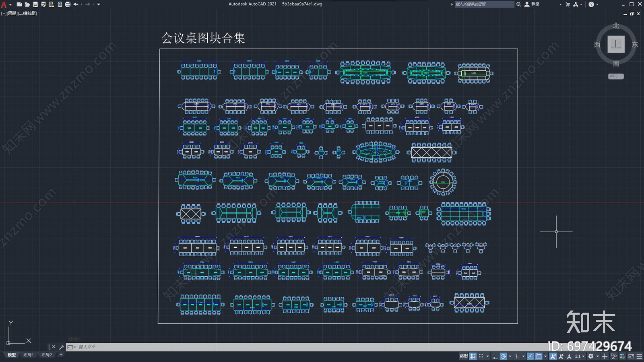
Task: Save the drawing with the Save icon
Action: (x=35, y=4)
